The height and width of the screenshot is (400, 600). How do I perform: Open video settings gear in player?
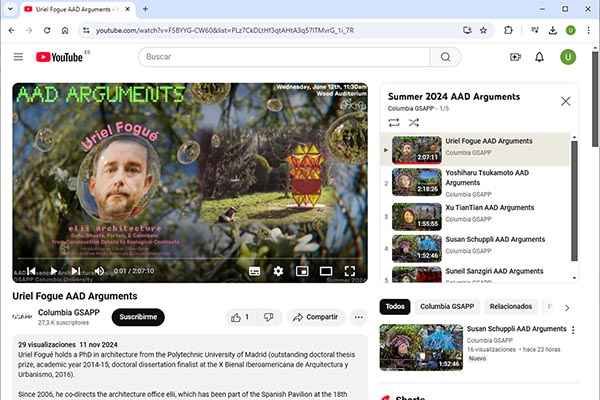(x=278, y=271)
